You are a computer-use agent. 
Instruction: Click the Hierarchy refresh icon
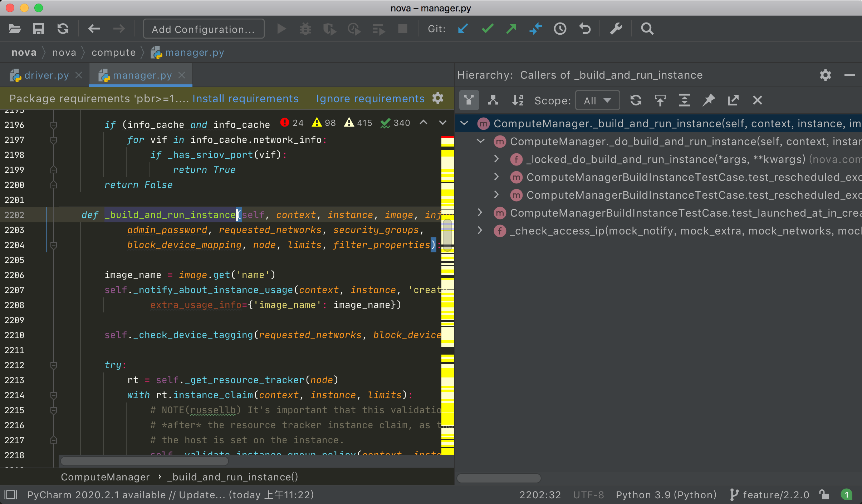636,100
